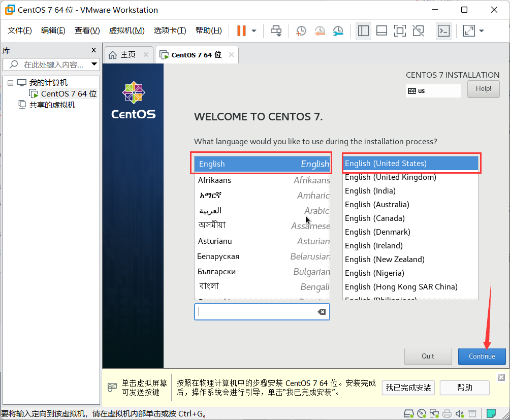
Task: Select English (Australia) from the locale list
Action: point(377,204)
